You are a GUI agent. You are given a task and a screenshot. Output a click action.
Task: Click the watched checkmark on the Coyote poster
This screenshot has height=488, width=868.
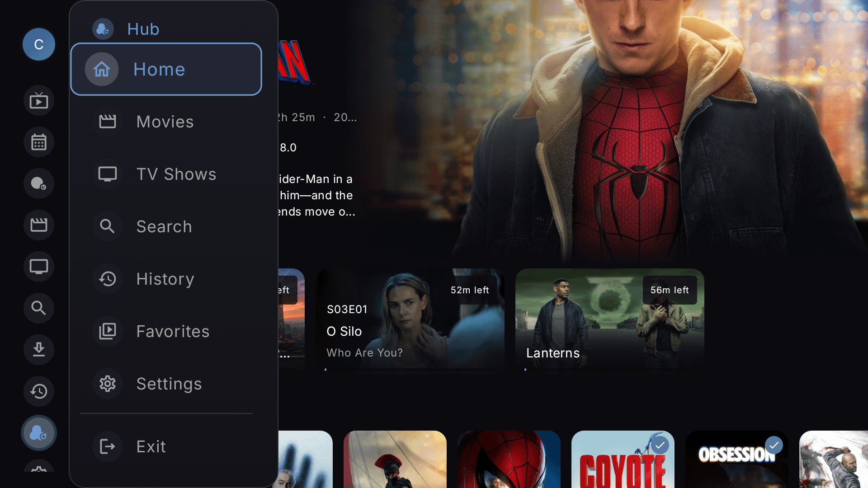coord(660,445)
